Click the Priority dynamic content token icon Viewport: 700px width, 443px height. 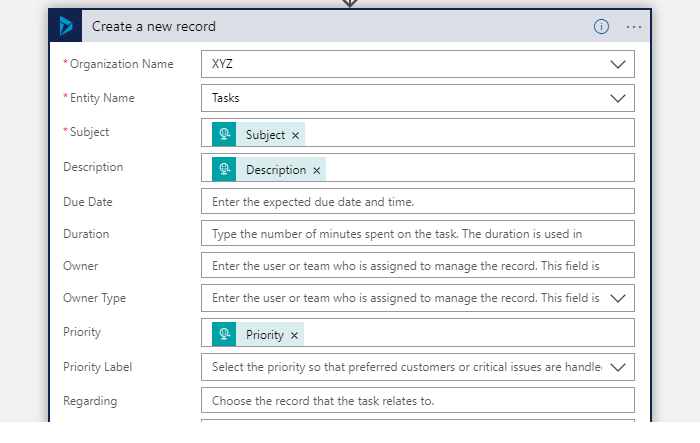[x=225, y=334]
